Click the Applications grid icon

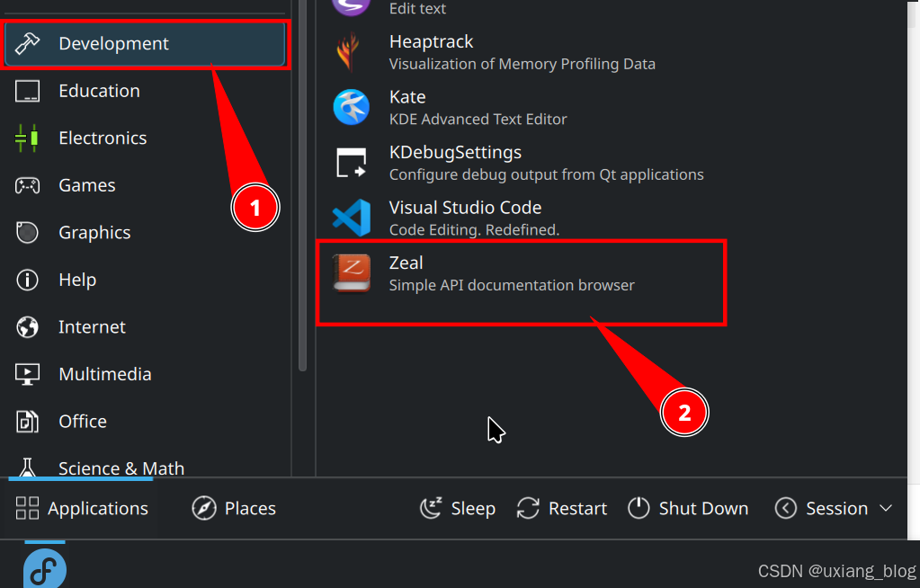point(27,508)
